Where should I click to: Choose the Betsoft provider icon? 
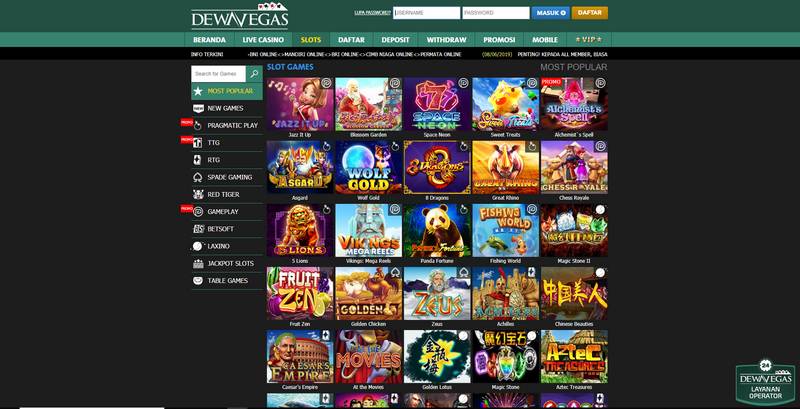[x=198, y=229]
